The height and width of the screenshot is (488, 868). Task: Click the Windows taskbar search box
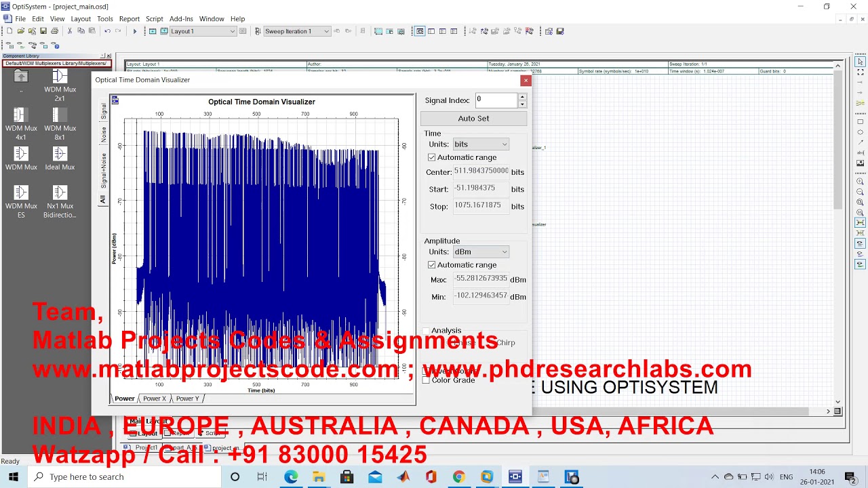coord(125,476)
